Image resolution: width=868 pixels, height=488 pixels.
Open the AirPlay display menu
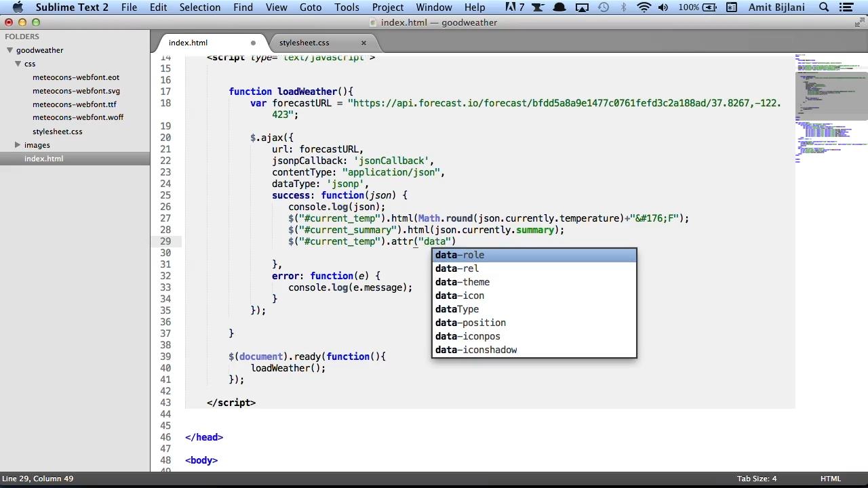(582, 7)
